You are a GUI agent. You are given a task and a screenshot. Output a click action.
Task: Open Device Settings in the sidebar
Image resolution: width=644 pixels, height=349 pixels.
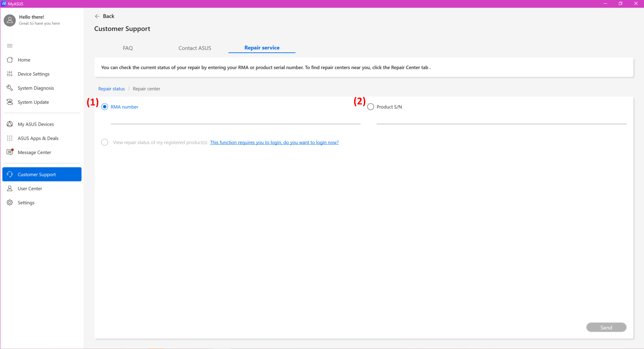click(42, 74)
